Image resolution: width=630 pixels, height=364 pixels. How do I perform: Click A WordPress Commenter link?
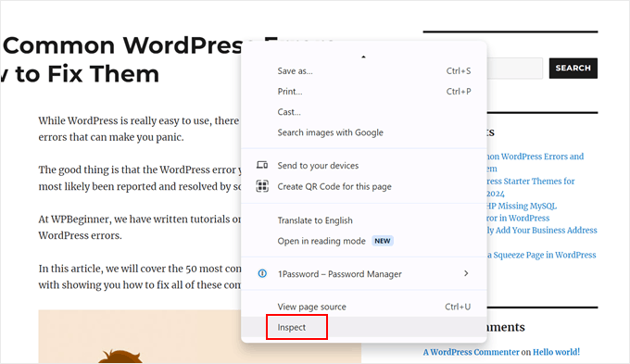471,352
